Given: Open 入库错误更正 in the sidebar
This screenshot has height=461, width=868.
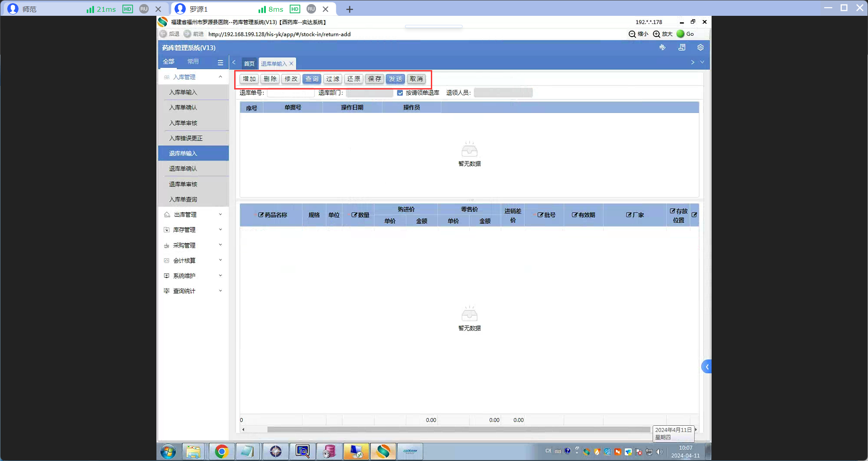Looking at the screenshot, I should 193,138.
